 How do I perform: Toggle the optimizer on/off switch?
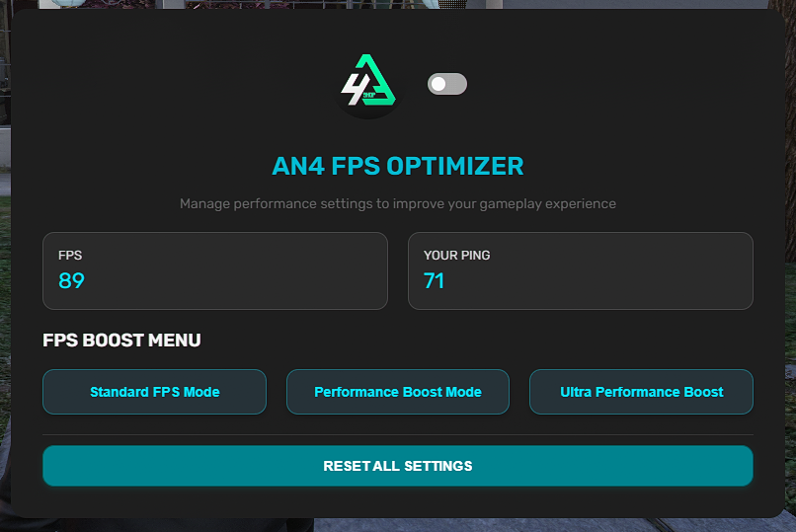[x=447, y=85]
